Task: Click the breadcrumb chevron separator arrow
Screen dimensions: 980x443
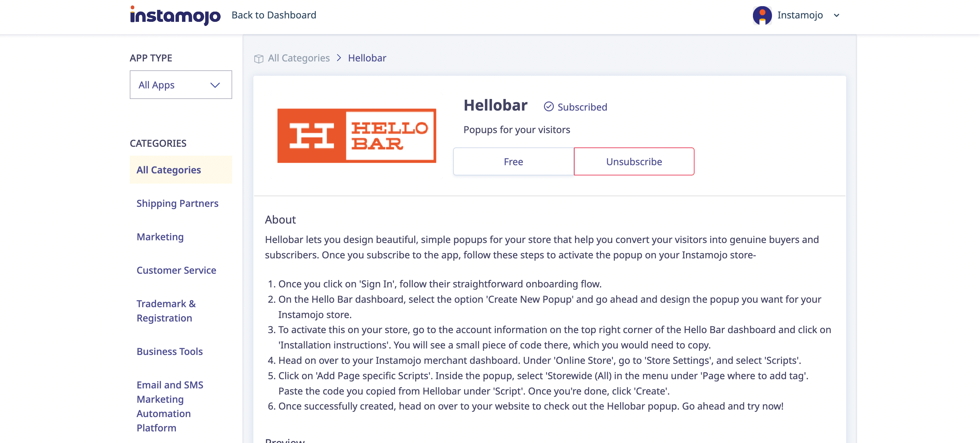Action: 339,58
